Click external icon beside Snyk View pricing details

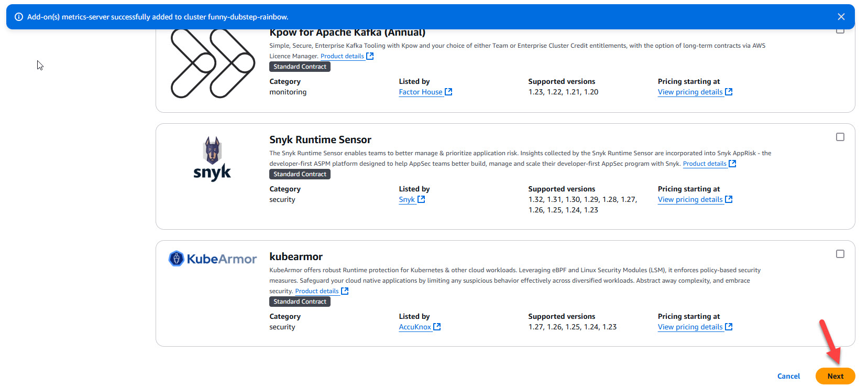point(729,199)
